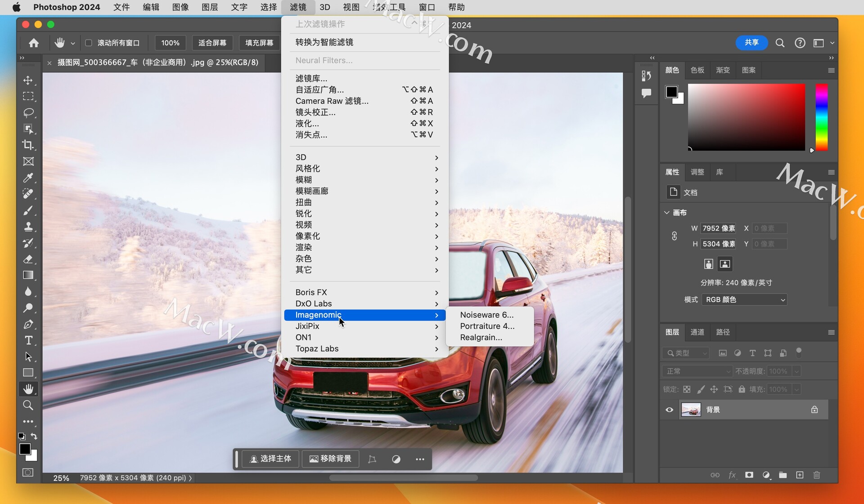
Task: Select the Horizontal Type tool
Action: coord(28,340)
